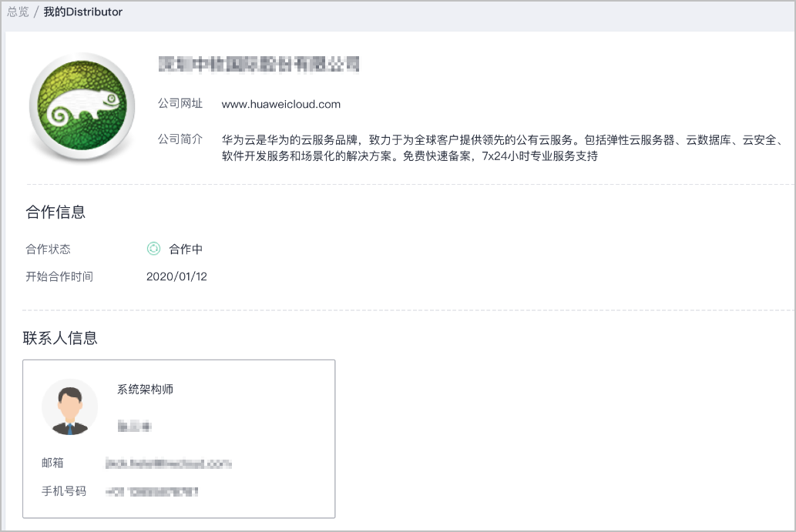Click the 我的Distributor breadcrumb
This screenshot has height=532, width=796.
pos(82,12)
